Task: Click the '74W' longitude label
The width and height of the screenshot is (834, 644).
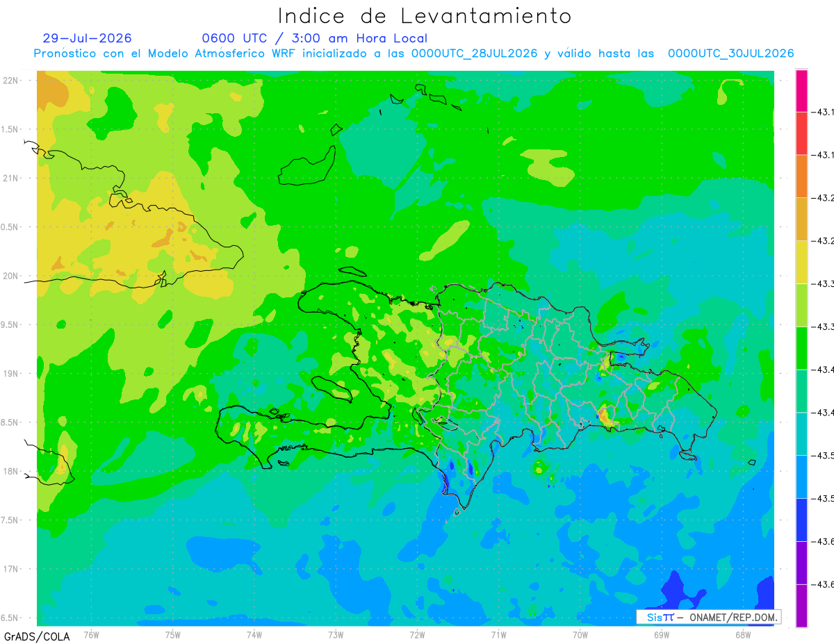Action: click(x=254, y=634)
